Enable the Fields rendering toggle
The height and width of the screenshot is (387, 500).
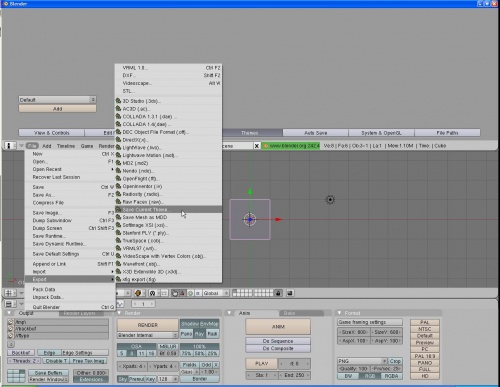pyautogui.click(x=189, y=365)
